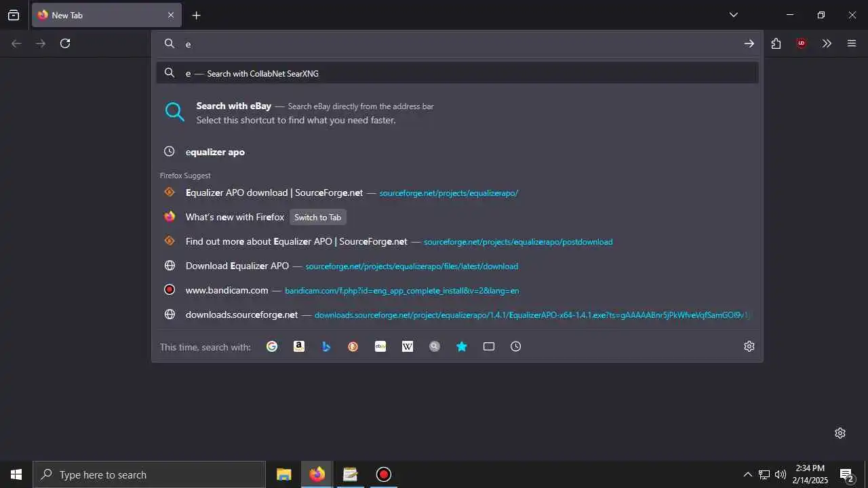Open the uBlock Origin extension icon

[802, 43]
